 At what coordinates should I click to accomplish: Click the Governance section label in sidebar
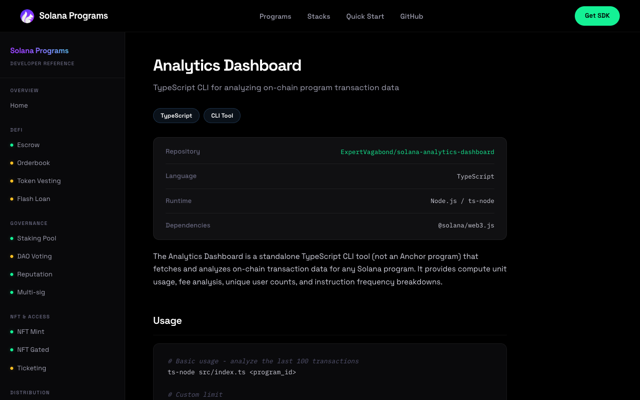[29, 223]
